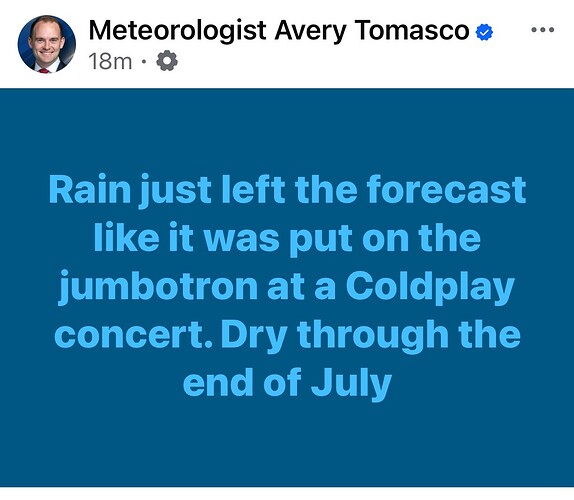Click the "Tomasco" surname in the header
Viewport: 574px width, 500px height.
tap(412, 30)
